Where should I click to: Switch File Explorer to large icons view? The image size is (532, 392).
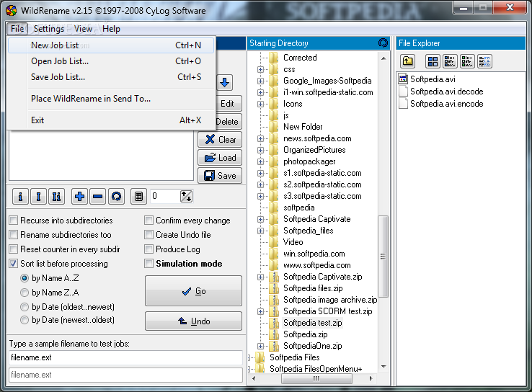[x=433, y=61]
